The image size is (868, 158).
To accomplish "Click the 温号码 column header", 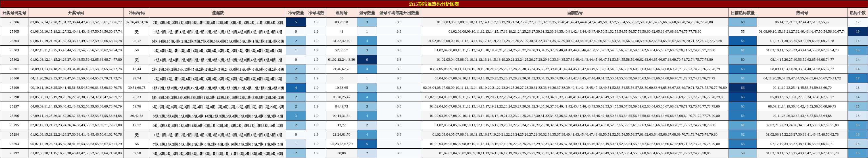I will 341,13.
